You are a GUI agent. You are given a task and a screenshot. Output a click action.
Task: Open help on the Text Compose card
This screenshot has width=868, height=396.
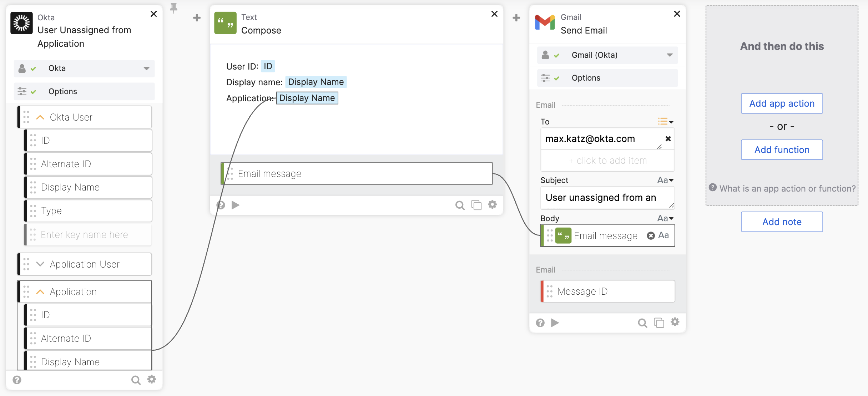[221, 205]
